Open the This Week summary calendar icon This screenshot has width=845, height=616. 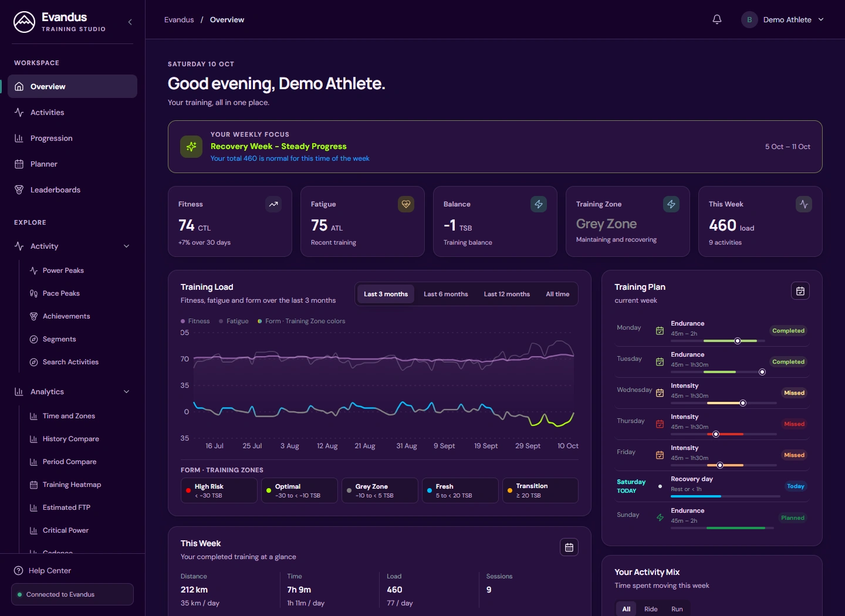coord(569,547)
